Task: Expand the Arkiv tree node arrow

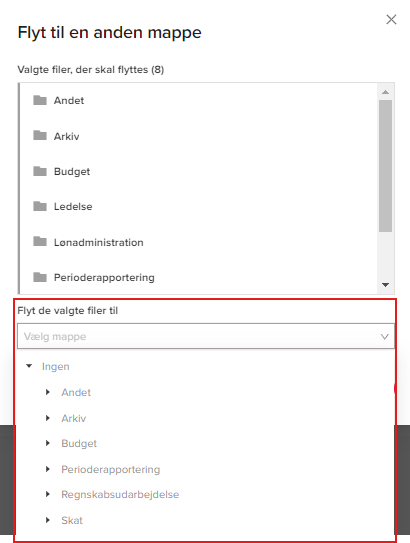Action: pos(48,418)
